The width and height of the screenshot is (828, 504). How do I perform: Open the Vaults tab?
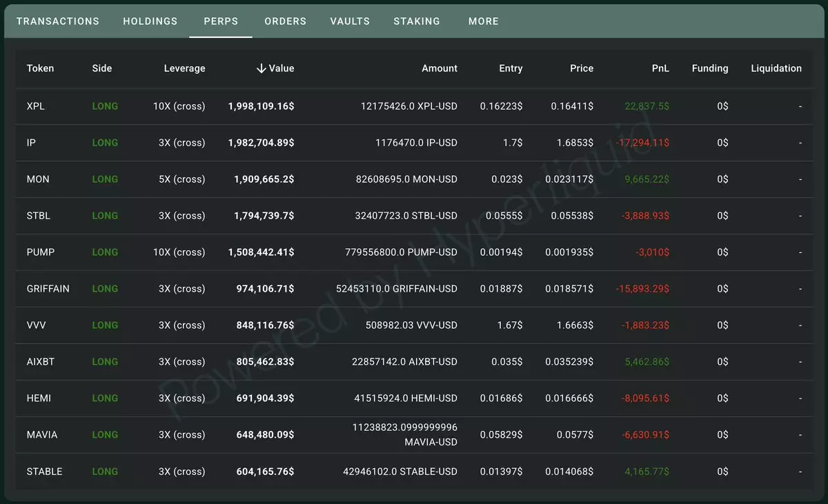350,21
